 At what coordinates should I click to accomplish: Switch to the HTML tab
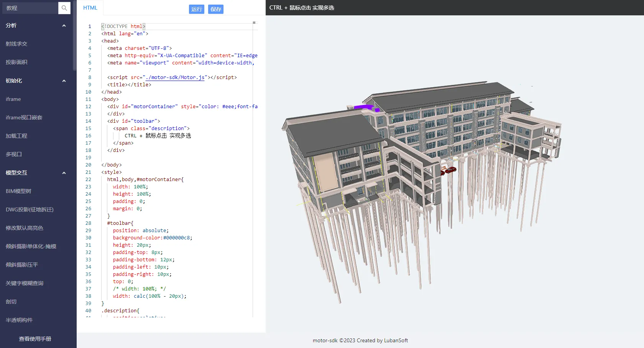(90, 8)
